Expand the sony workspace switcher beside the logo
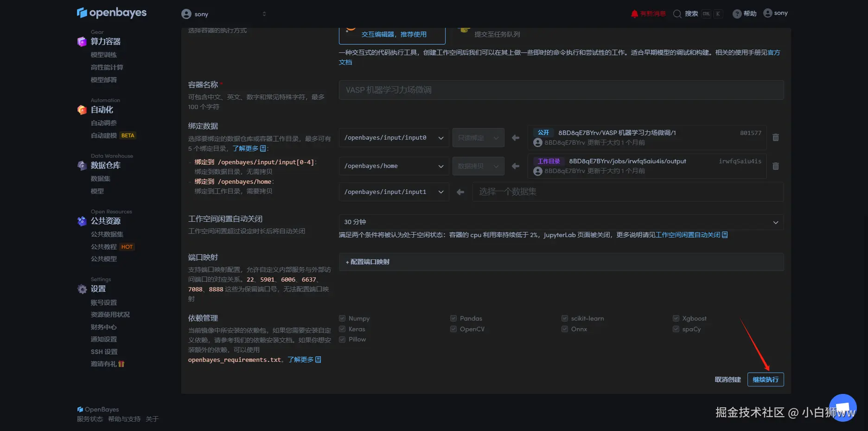868x431 pixels. pyautogui.click(x=224, y=14)
